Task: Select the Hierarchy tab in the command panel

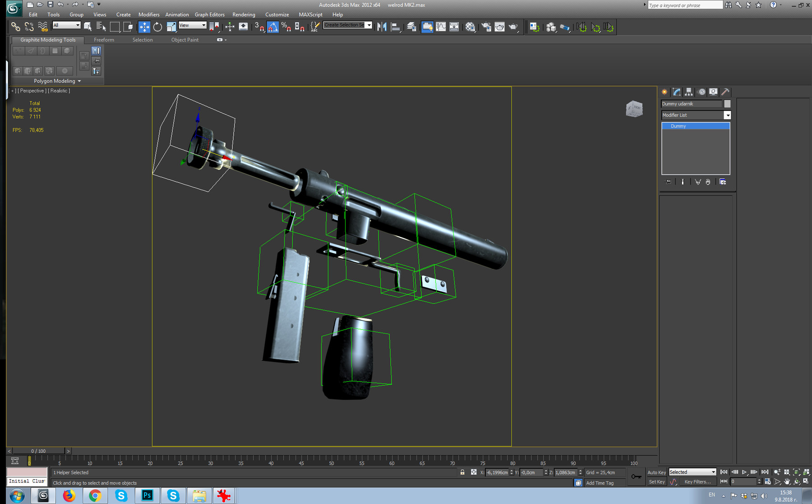Action: 689,92
